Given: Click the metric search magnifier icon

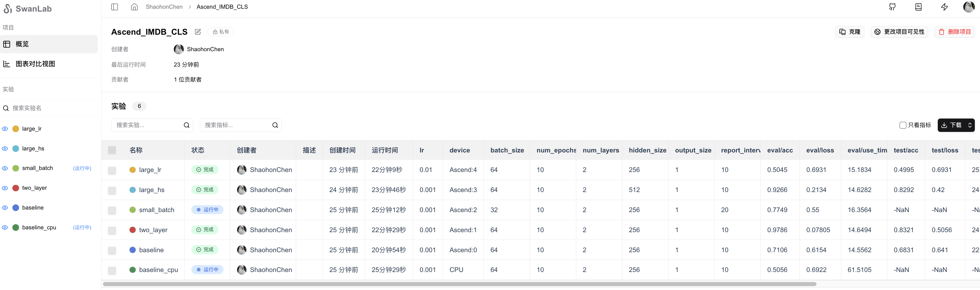Looking at the screenshot, I should (x=275, y=125).
